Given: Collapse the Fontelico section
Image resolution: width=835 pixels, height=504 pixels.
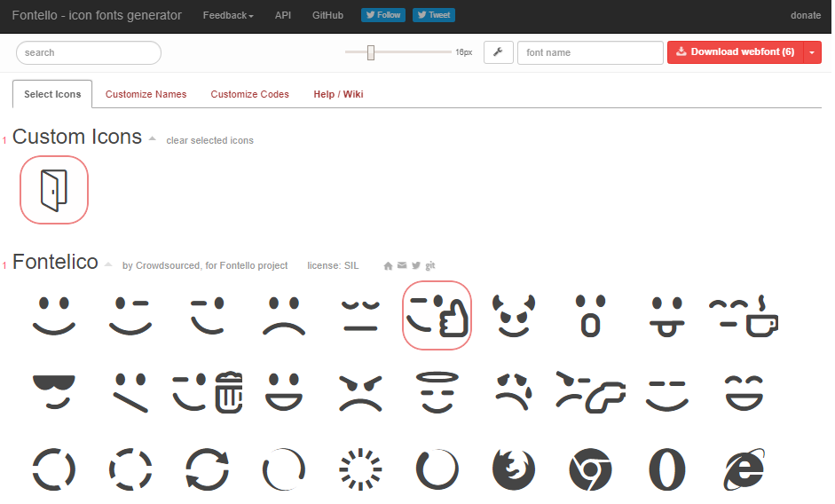Looking at the screenshot, I should click(x=108, y=264).
